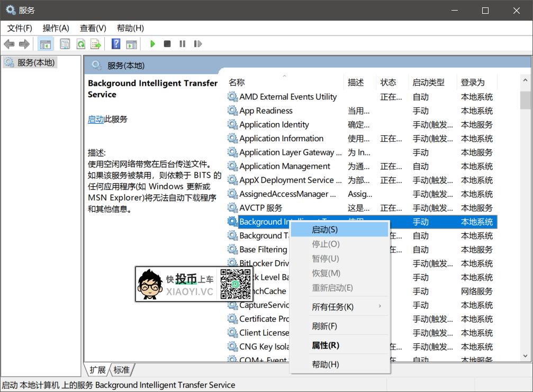Toggle the console tree visibility icon
This screenshot has width=533, height=392.
[46, 44]
